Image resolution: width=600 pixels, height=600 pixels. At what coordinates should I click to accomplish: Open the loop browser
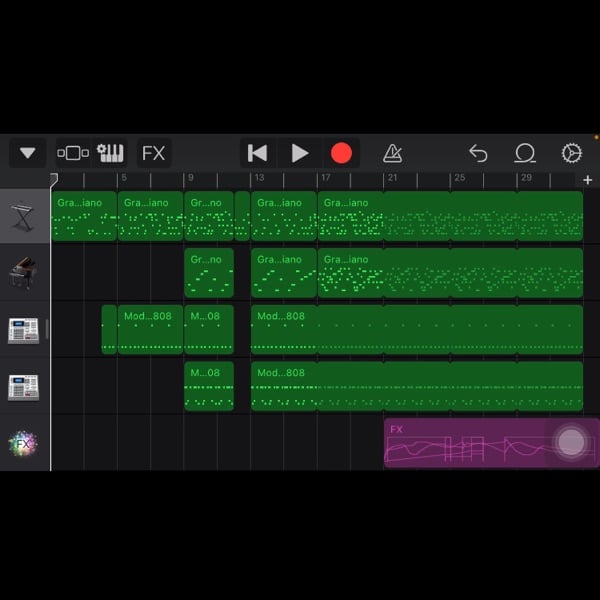coord(525,153)
